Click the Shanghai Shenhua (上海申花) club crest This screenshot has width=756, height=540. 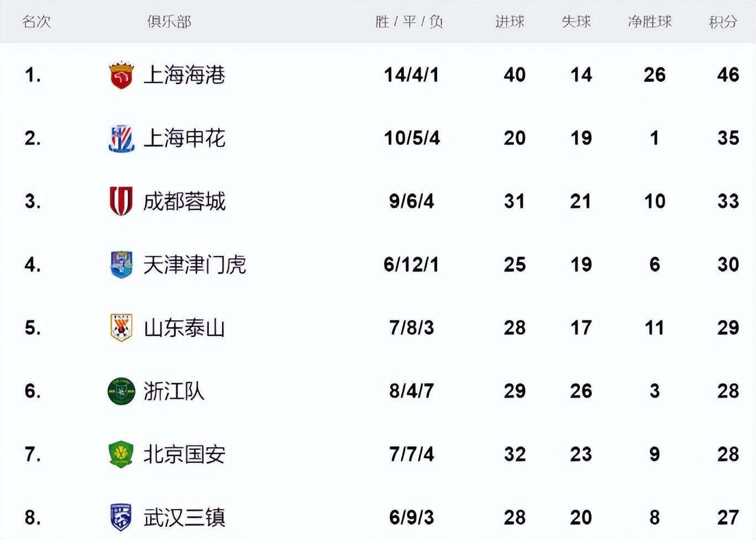click(121, 138)
